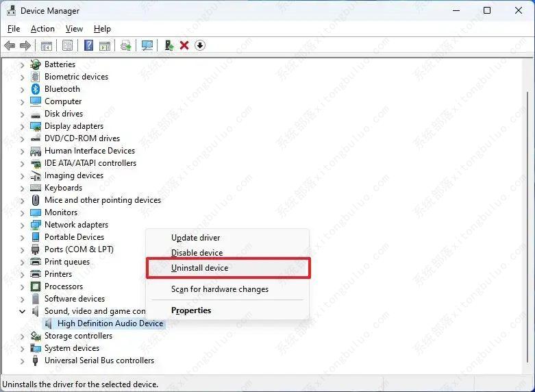Select Universal Serial Bus controllers item
This screenshot has width=535, height=392.
coord(99,360)
